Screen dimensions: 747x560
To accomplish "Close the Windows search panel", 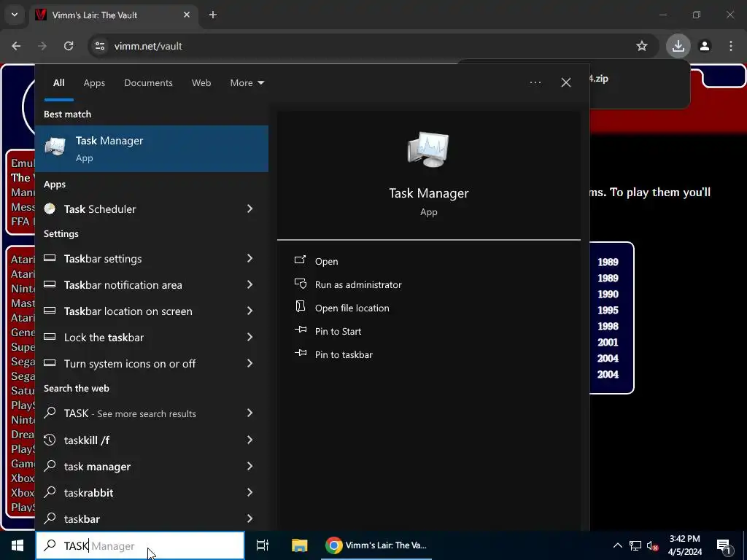I will click(x=566, y=82).
